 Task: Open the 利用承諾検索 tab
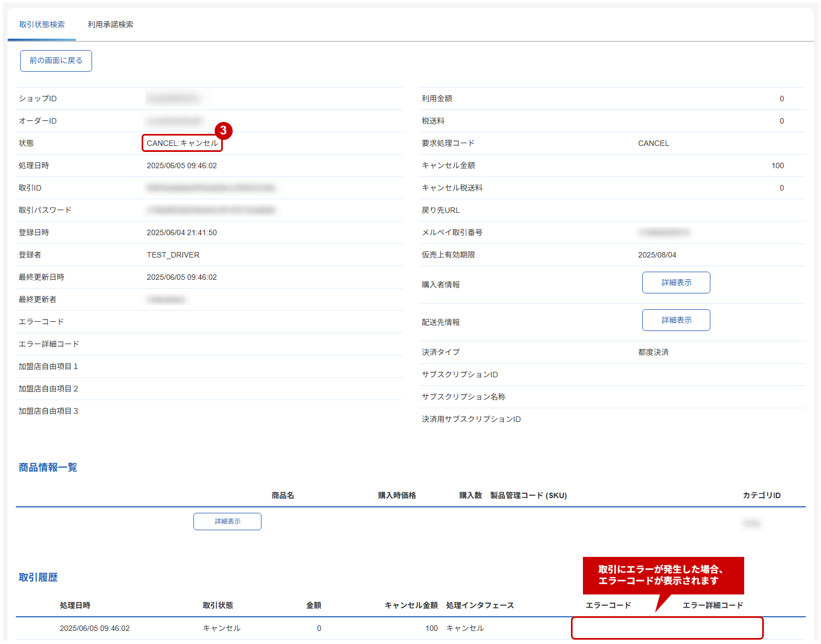111,24
